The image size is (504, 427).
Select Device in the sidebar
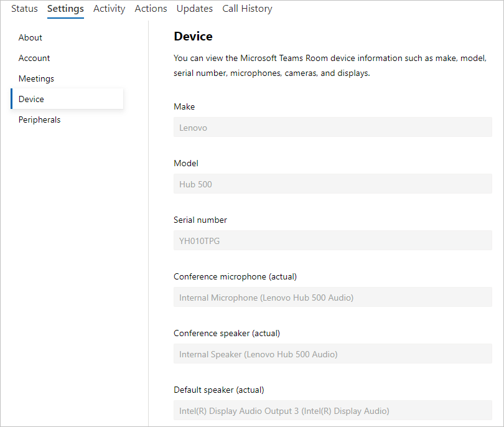click(67, 99)
